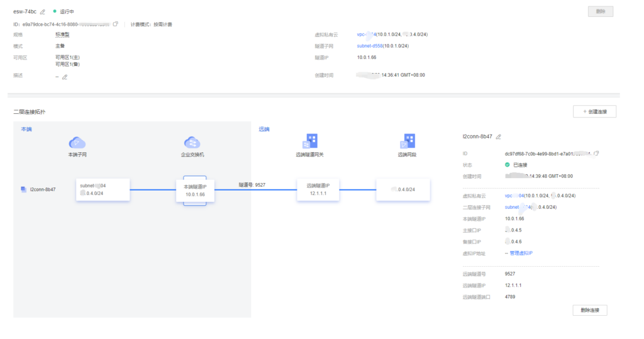This screenshot has height=339, width=644.
Task: Edit the 描述 description field
Action: pos(64,77)
